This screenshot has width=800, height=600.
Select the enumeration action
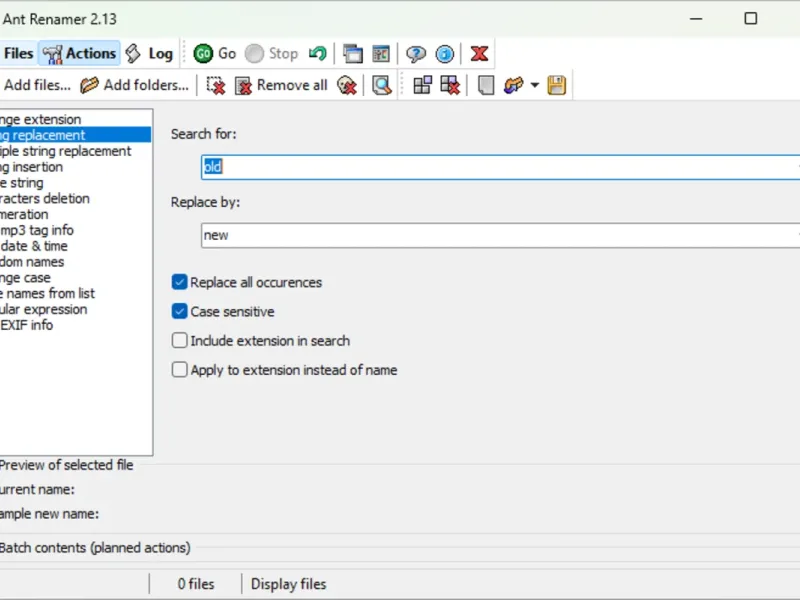[x=76, y=214]
